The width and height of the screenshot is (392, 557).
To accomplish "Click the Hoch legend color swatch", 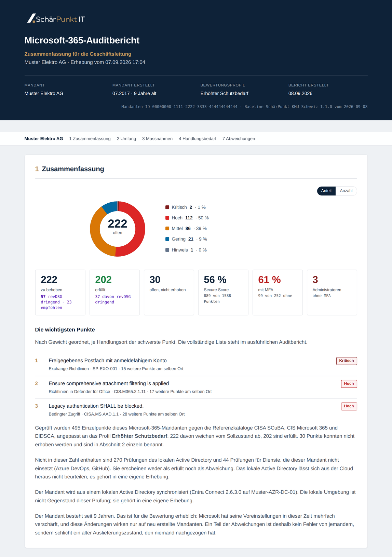I will click(167, 218).
